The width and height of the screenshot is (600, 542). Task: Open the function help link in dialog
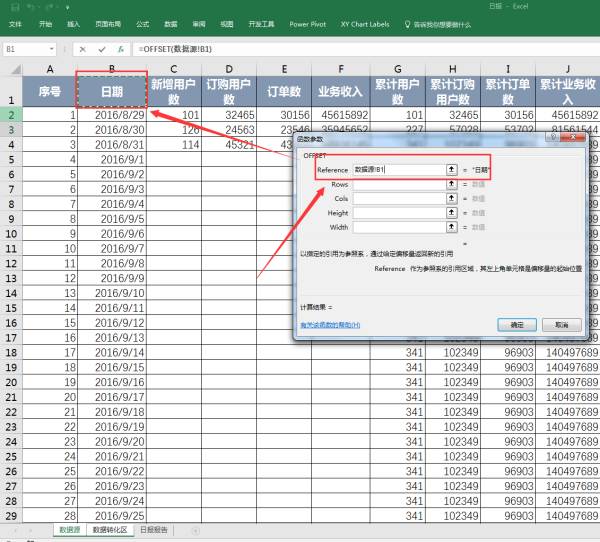click(330, 325)
